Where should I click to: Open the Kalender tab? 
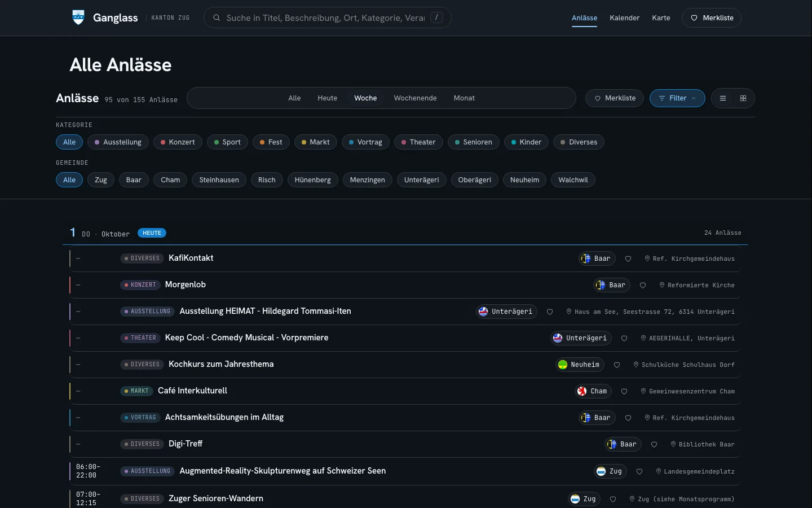click(624, 17)
